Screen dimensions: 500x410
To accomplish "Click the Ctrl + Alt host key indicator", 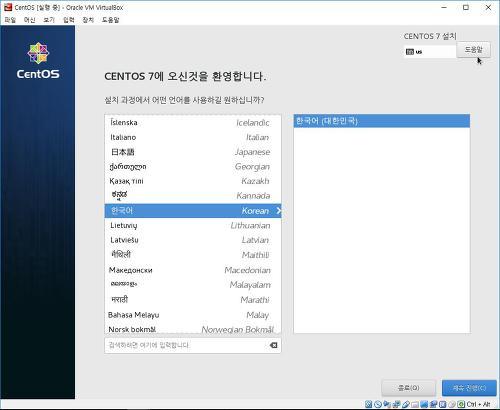I will tap(478, 404).
